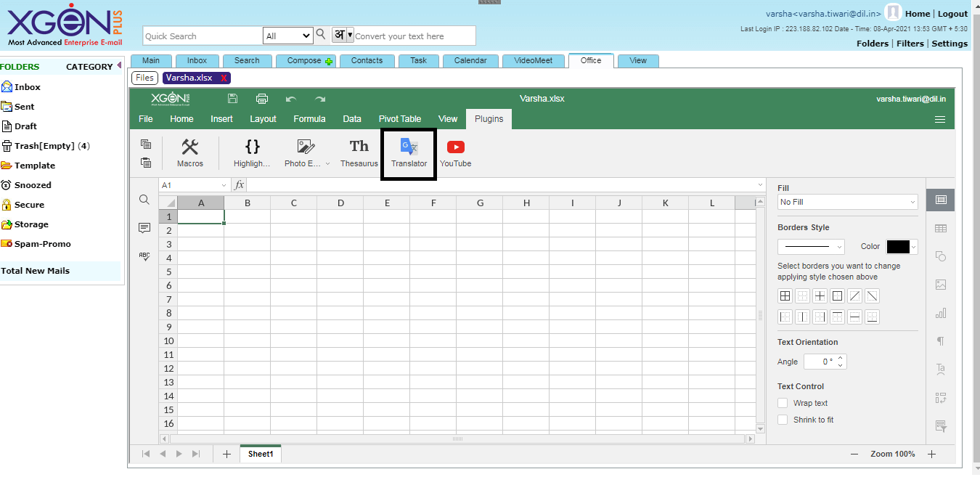Viewport: 980px width, 477px height.
Task: Open Paragraph settings icon in right sidebar
Action: click(x=941, y=341)
